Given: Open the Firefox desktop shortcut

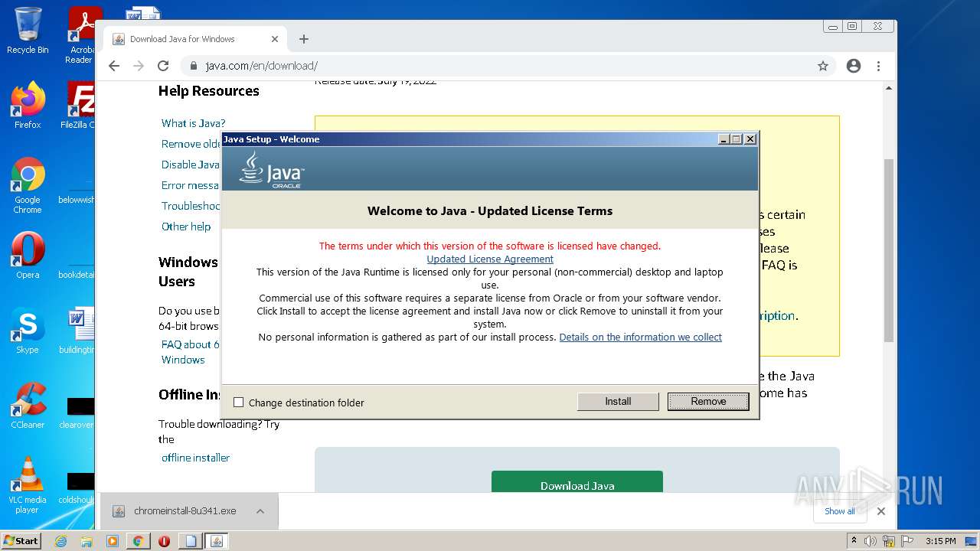Looking at the screenshot, I should click(28, 105).
